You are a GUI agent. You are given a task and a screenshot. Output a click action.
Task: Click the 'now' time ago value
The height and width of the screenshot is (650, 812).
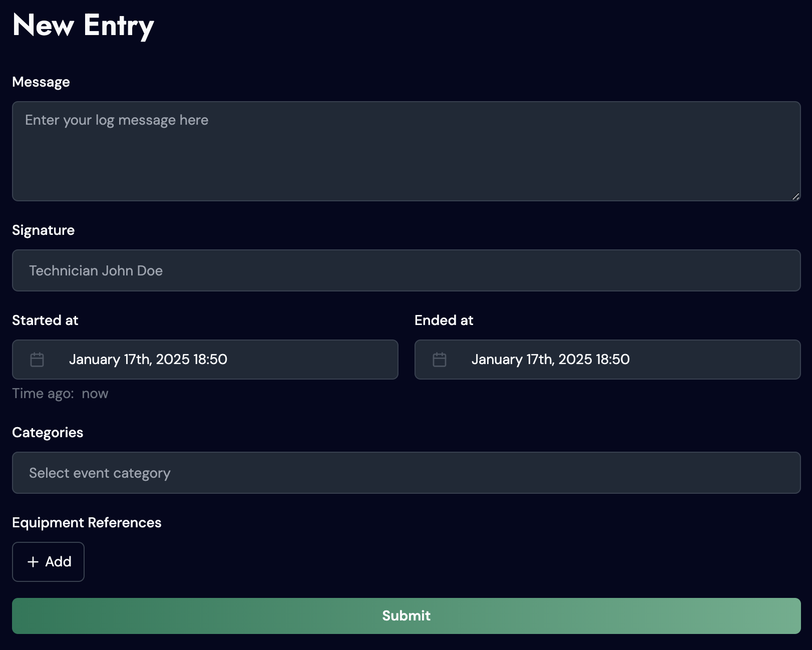coord(95,394)
